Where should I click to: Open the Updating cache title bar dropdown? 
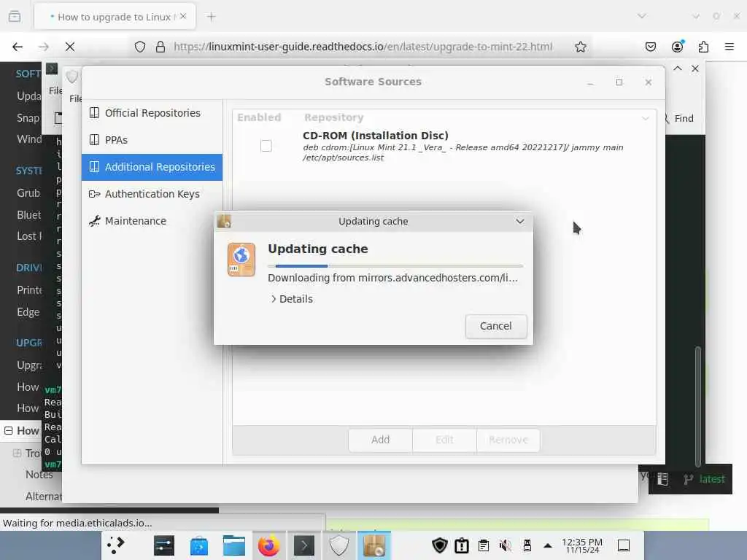click(519, 222)
